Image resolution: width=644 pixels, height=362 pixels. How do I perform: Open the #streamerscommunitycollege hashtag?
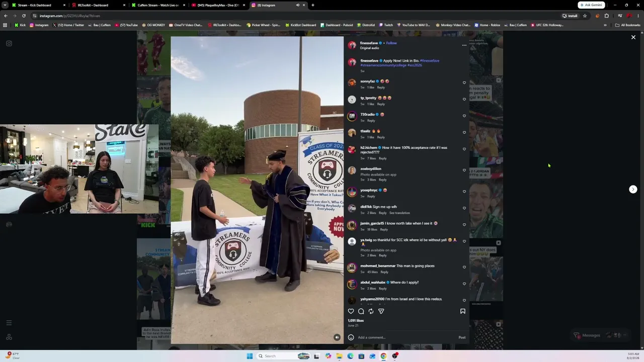[x=383, y=65]
